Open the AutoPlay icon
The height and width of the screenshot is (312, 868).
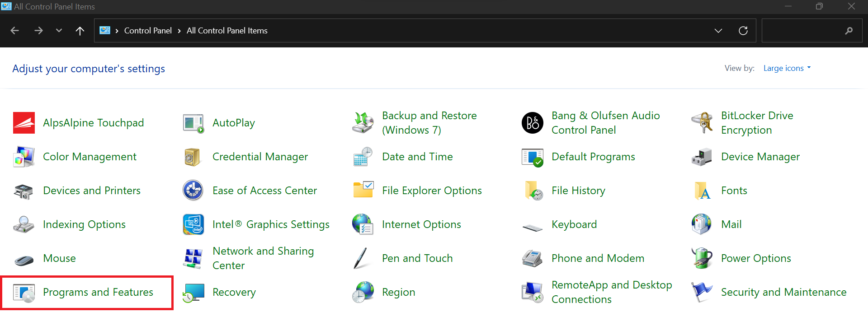point(193,123)
